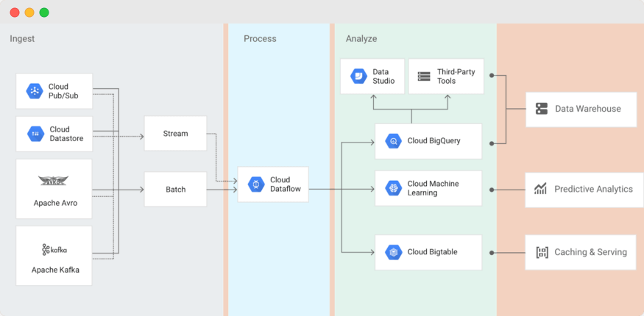Click the "Cloud Bigtable" label
This screenshot has width=644, height=316.
pyautogui.click(x=432, y=252)
